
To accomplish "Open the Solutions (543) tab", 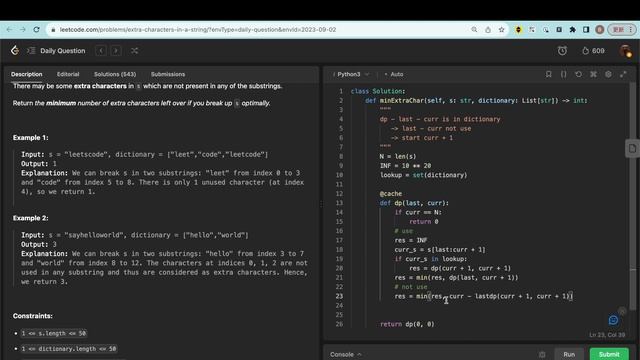I will [115, 74].
